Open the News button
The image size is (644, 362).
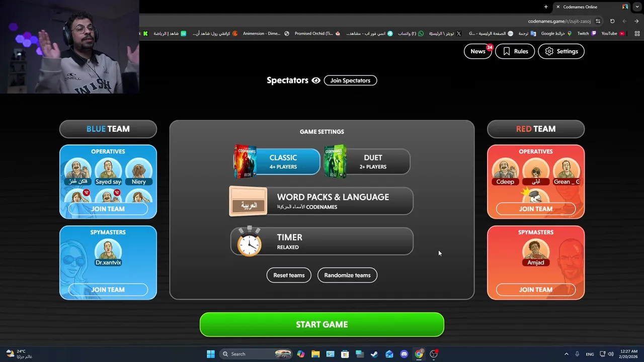click(477, 51)
